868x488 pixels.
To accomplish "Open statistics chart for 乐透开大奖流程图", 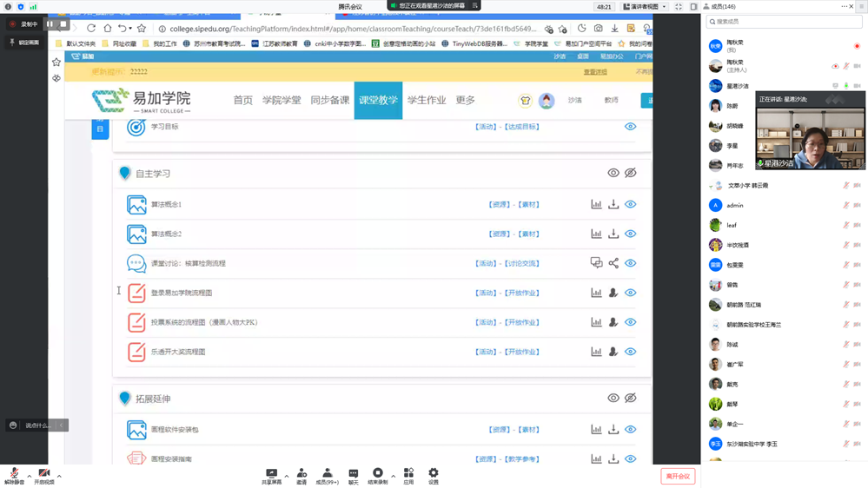I will click(x=596, y=352).
